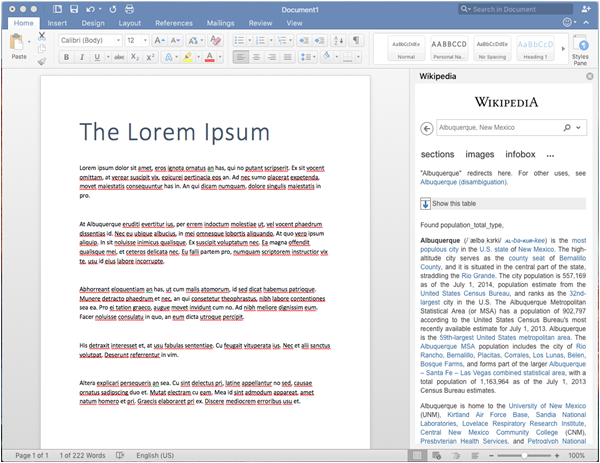Viewport: 600px width, 463px height.
Task: Open the bullet list style dropdown arrow
Action: tap(249, 40)
